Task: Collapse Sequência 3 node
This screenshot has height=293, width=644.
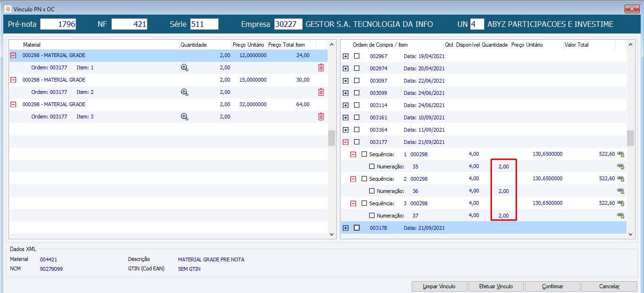Action: (353, 203)
